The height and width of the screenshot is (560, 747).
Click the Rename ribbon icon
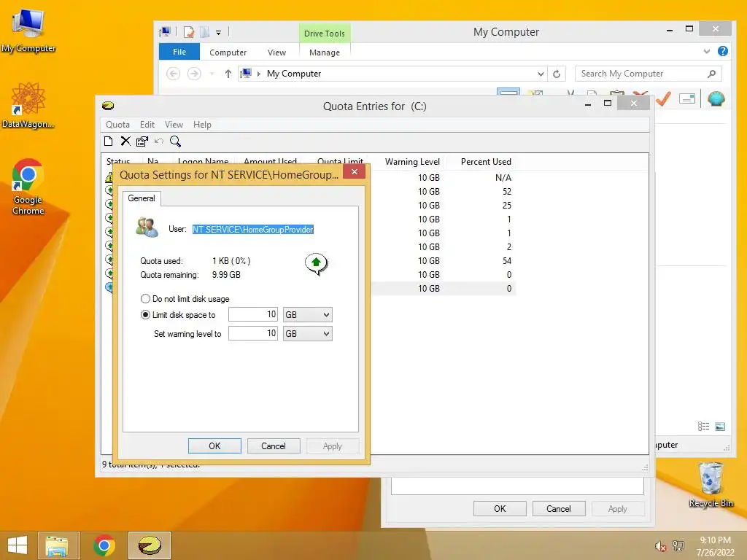point(687,98)
